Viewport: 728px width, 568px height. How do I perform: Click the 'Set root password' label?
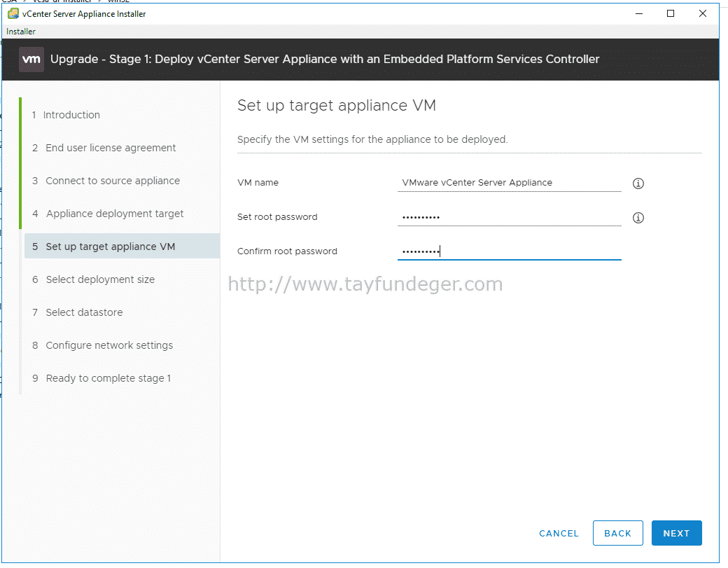click(x=277, y=217)
